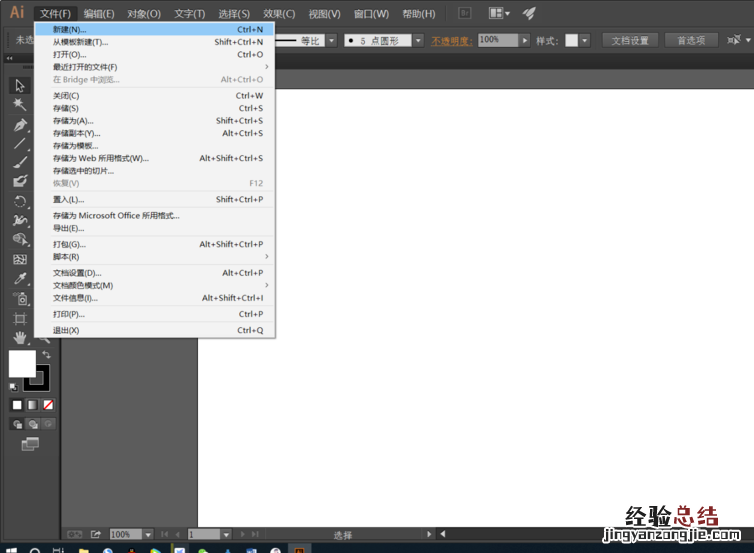Reset default fill and stroke
Screen dimensions: 754x553
click(13, 387)
